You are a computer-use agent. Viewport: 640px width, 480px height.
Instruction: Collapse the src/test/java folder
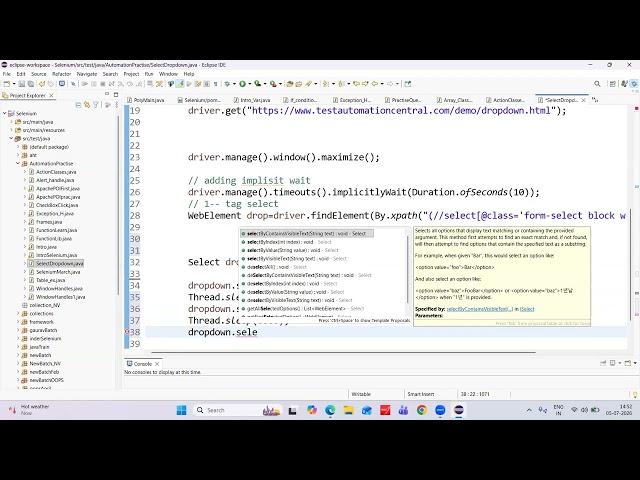11,138
